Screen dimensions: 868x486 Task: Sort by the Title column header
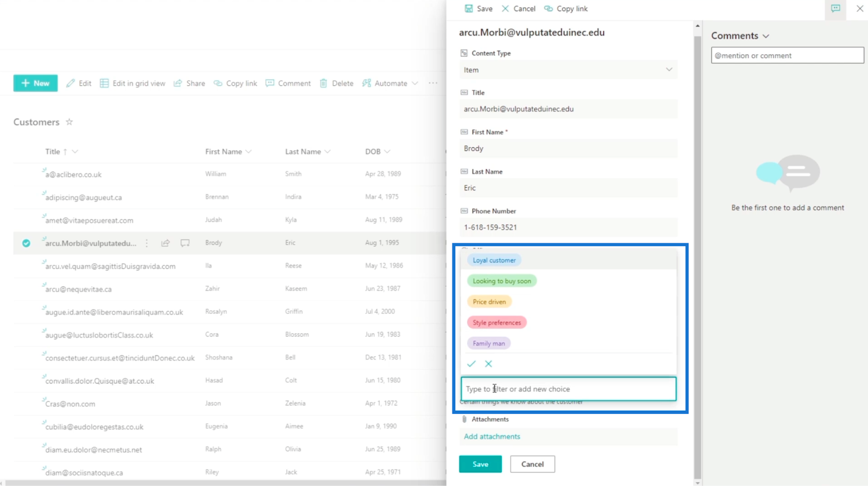click(x=53, y=152)
